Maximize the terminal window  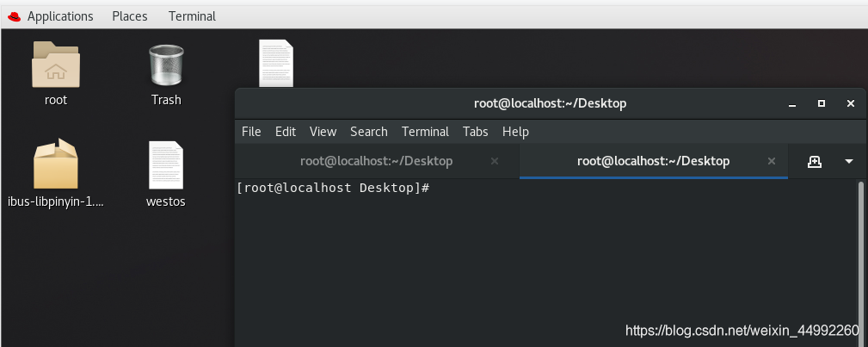pyautogui.click(x=822, y=103)
